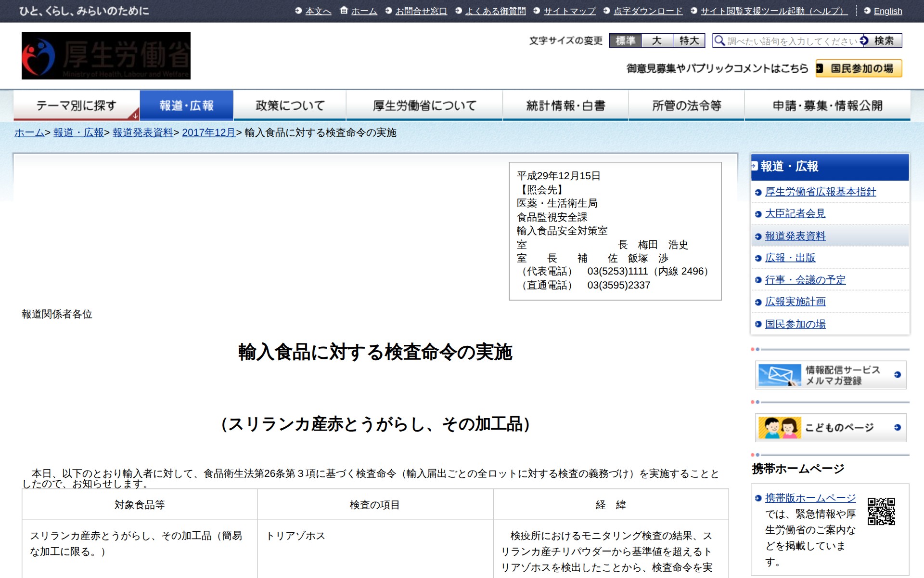Switch to the 政策について navigation tab
The height and width of the screenshot is (578, 924).
[289, 105]
